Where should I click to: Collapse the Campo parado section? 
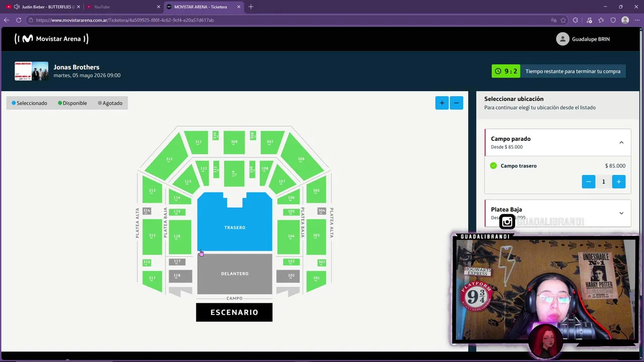click(621, 142)
